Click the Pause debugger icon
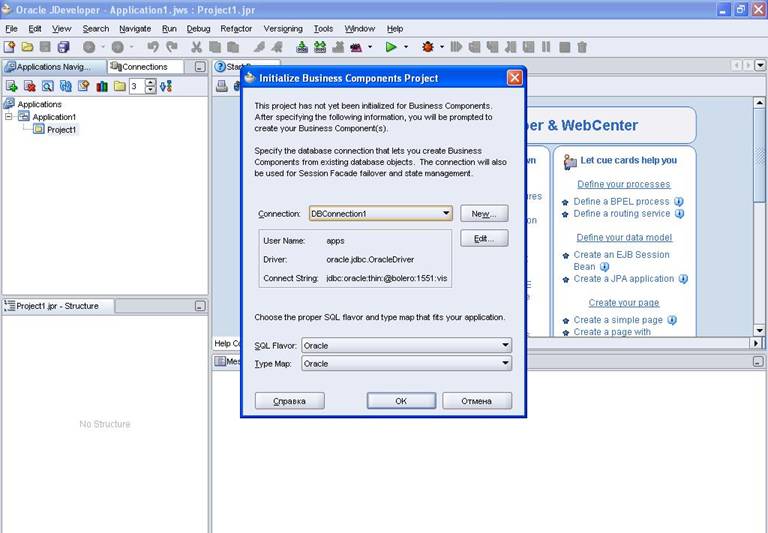768x533 pixels. (x=546, y=47)
